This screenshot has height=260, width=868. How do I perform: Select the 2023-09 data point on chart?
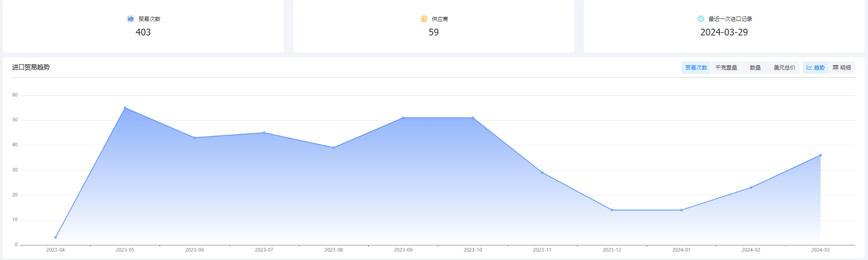point(403,118)
